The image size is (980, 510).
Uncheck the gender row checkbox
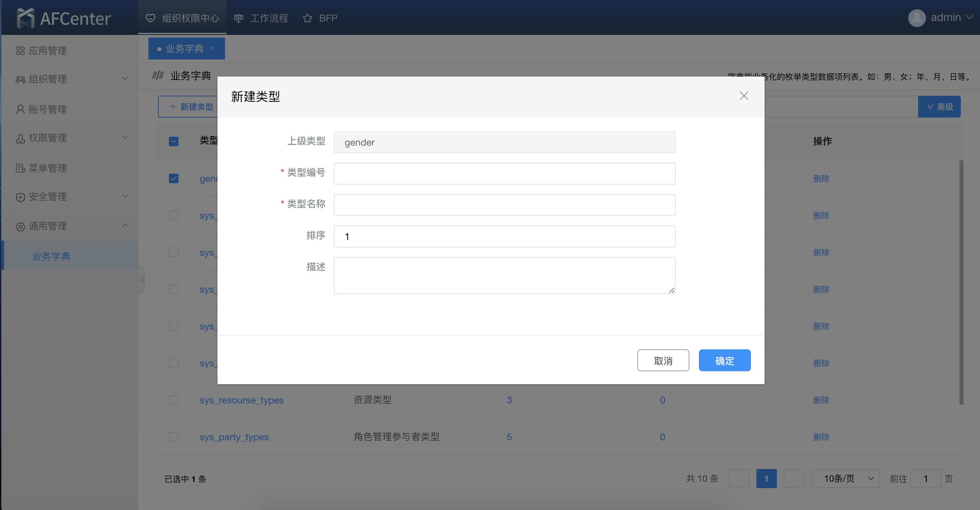[x=173, y=178]
